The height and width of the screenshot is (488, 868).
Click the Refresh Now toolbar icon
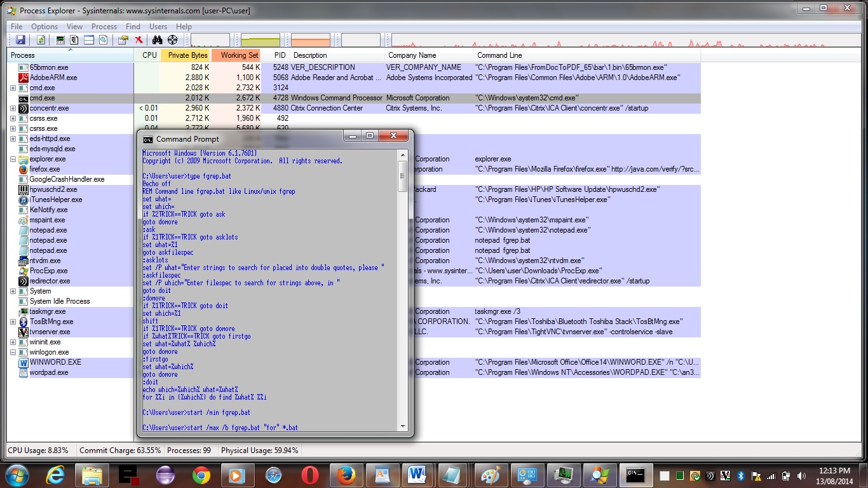pyautogui.click(x=41, y=40)
